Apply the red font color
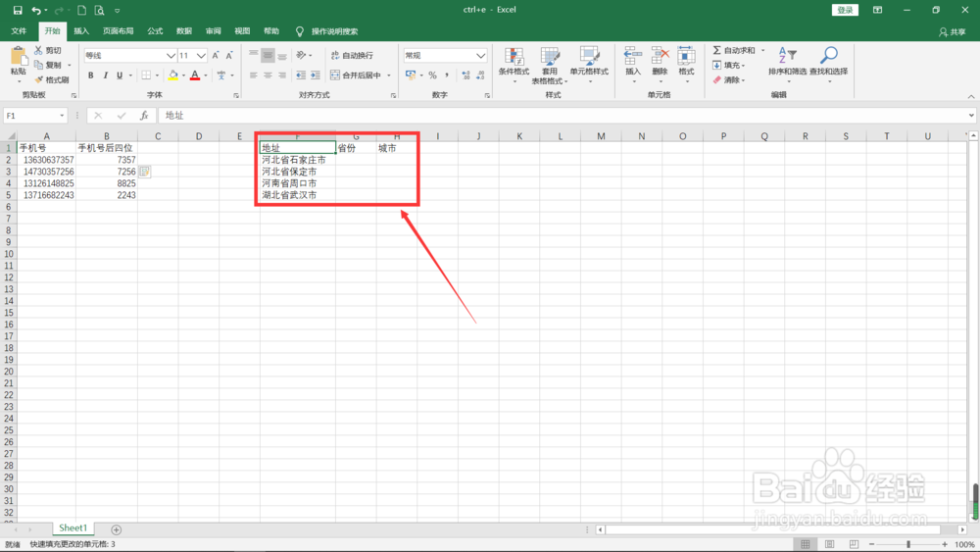This screenshot has width=980, height=552. [195, 75]
